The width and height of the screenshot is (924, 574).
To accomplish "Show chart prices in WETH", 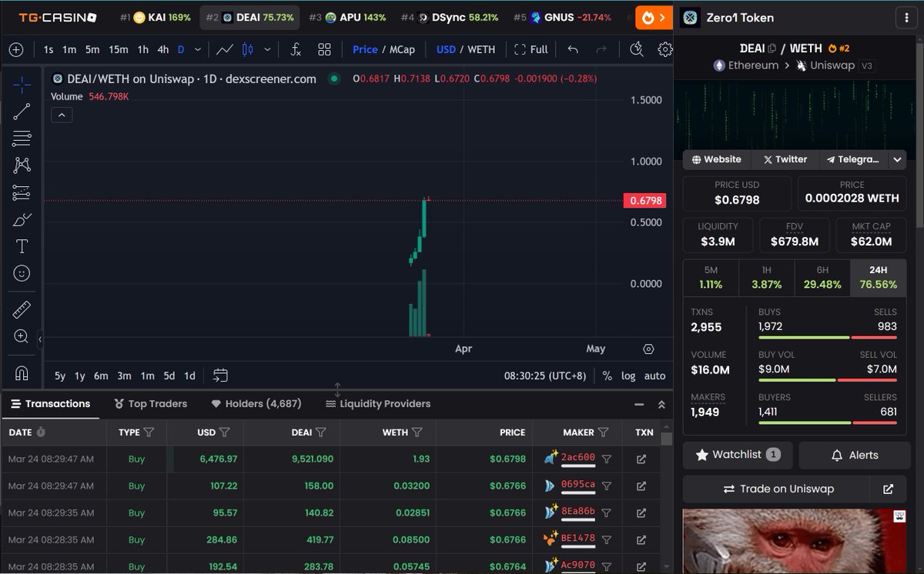I will pyautogui.click(x=481, y=49).
